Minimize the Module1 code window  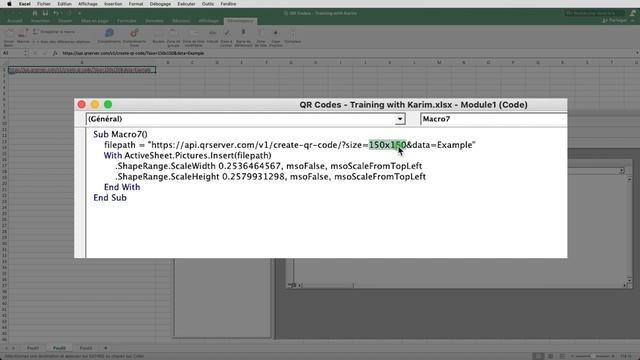[95, 104]
